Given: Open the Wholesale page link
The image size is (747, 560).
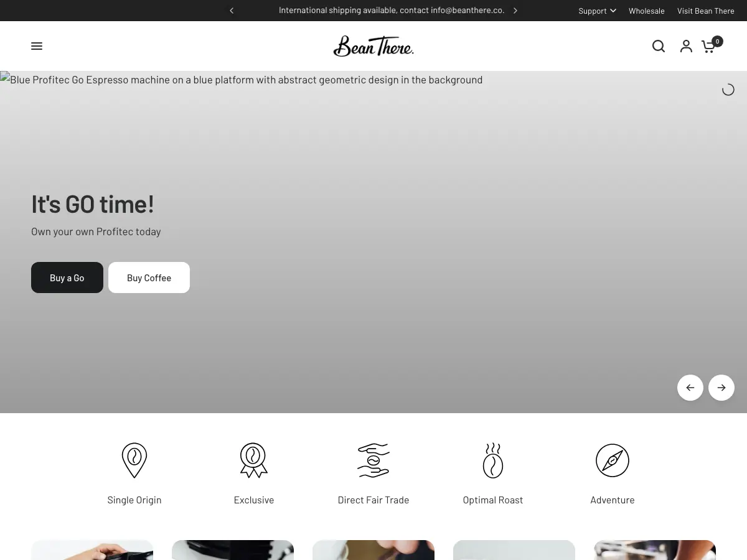Looking at the screenshot, I should point(647,11).
